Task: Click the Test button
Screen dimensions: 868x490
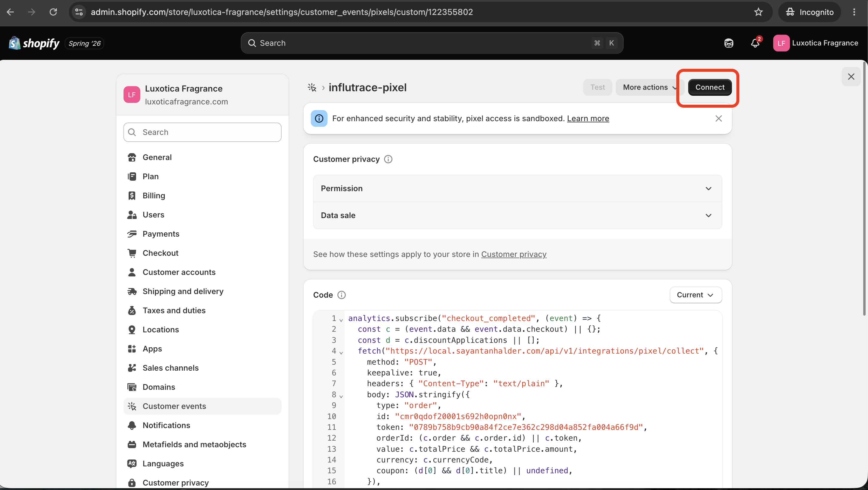Action: (597, 87)
